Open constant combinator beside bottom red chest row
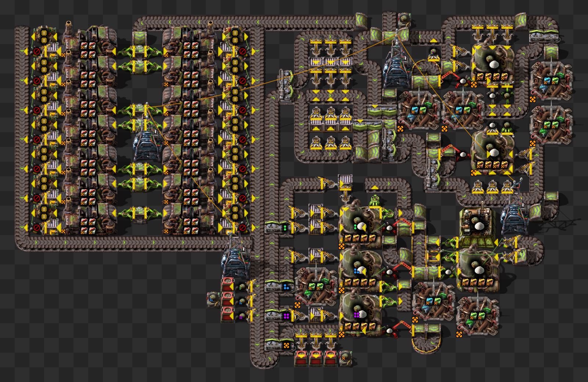Viewport: 588px width, 382px height. pyautogui.click(x=345, y=358)
